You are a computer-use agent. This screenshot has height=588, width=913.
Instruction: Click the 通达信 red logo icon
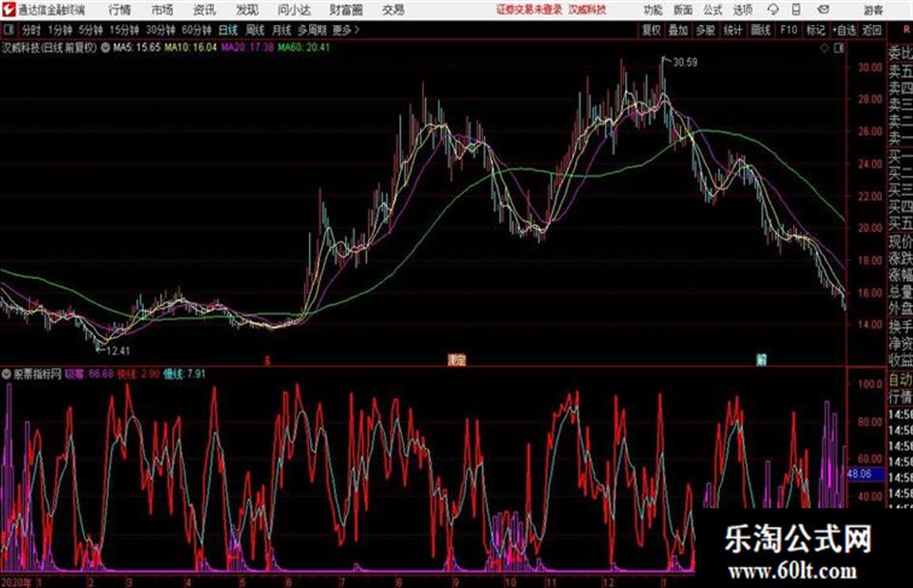[10, 10]
